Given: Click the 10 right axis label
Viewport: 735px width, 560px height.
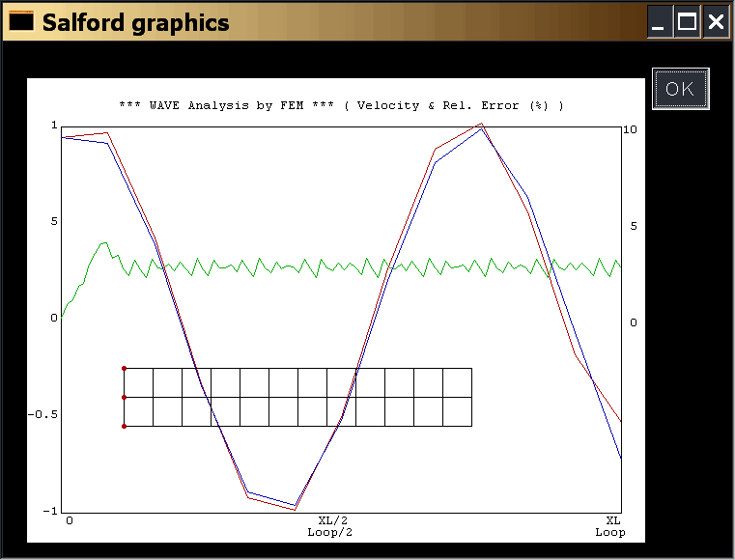Looking at the screenshot, I should tap(630, 129).
